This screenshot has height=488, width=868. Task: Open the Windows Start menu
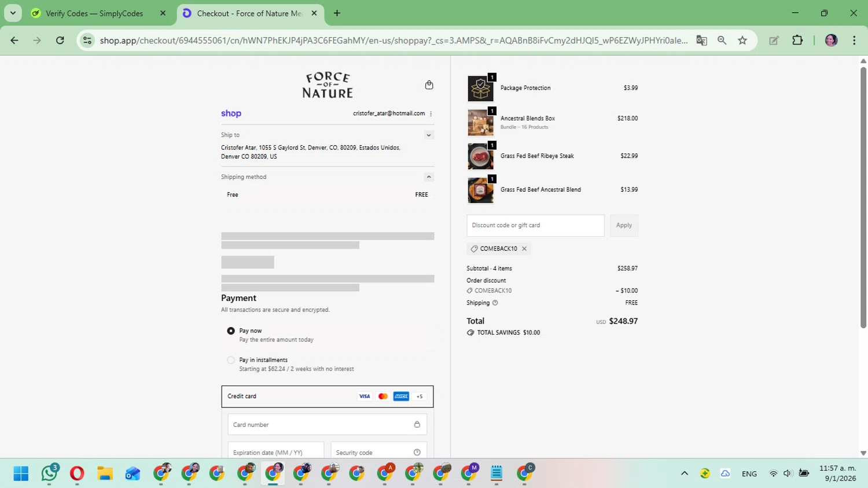tap(21, 474)
